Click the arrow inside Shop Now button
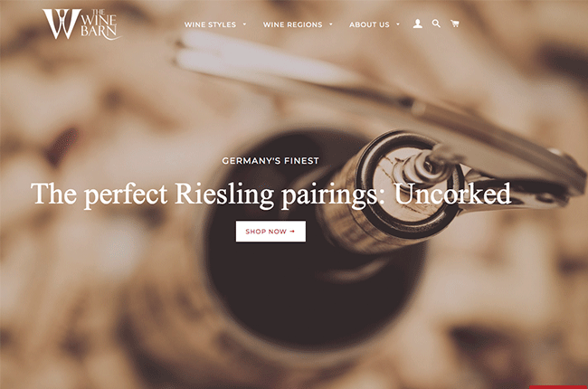 click(292, 232)
